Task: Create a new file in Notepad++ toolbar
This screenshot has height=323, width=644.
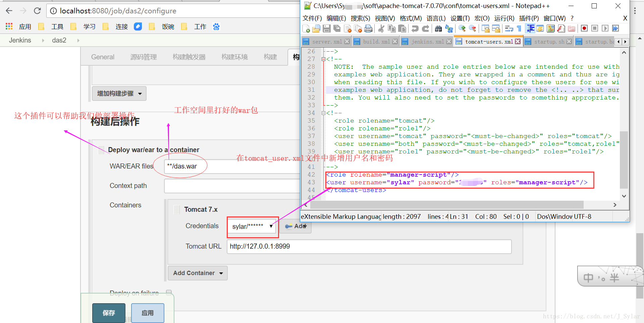Action: pos(306,28)
